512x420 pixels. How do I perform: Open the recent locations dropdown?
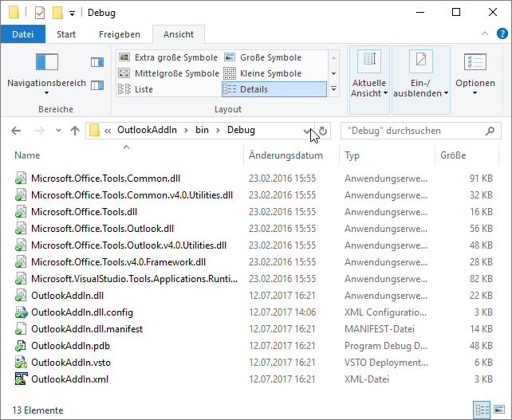(x=58, y=131)
